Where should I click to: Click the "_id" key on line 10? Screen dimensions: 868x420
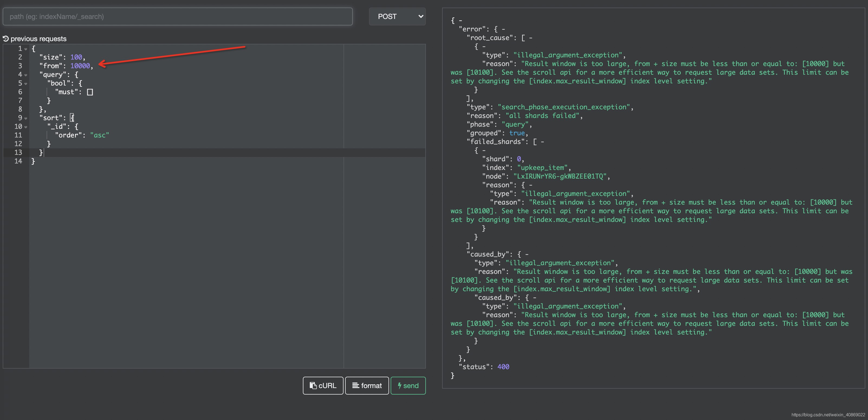click(x=57, y=127)
